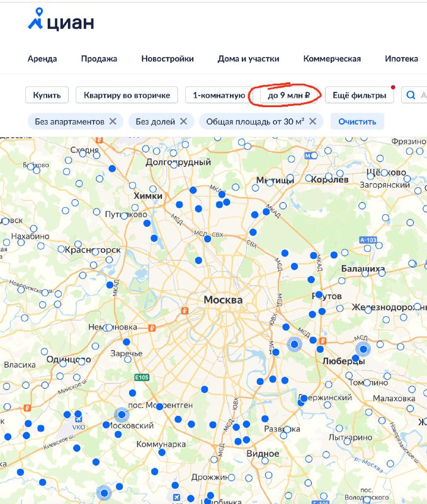Click the Коммунарка label on map

coord(161,444)
